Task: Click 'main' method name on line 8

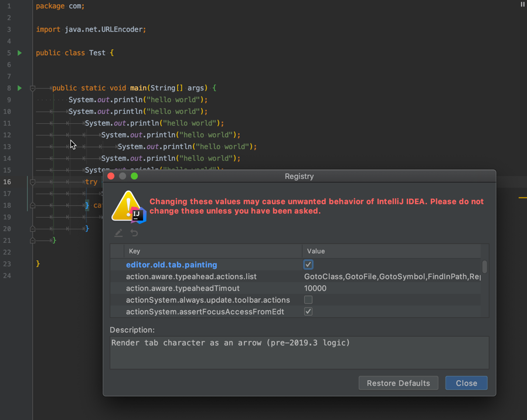Action: click(x=138, y=88)
